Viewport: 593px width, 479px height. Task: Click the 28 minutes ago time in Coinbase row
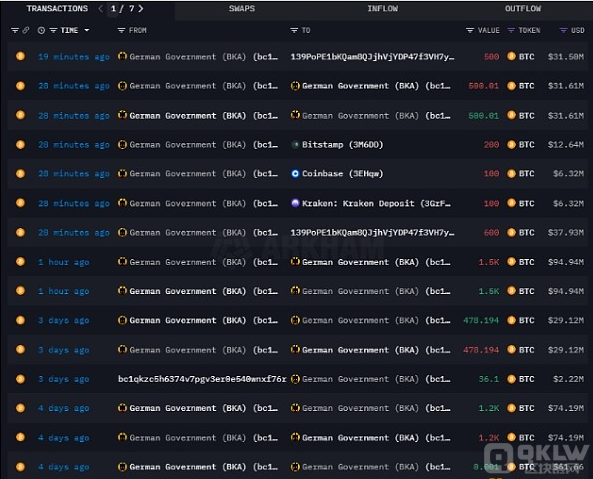coord(74,174)
